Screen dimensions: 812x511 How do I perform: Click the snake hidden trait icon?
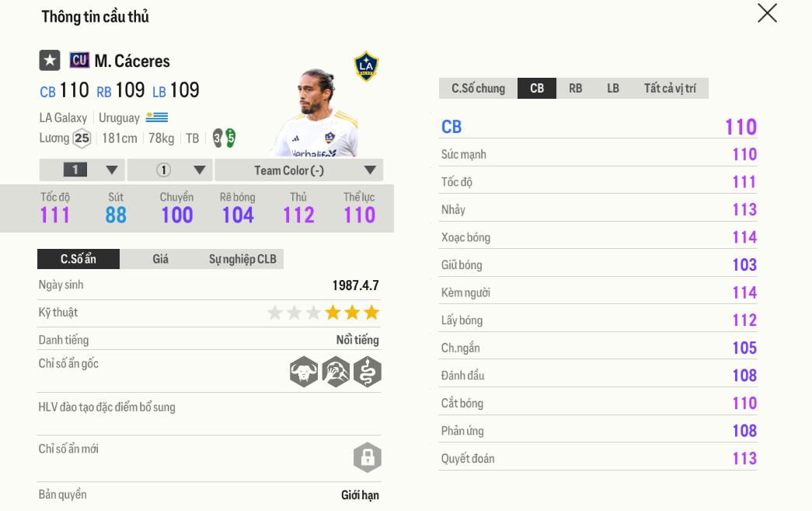[368, 372]
